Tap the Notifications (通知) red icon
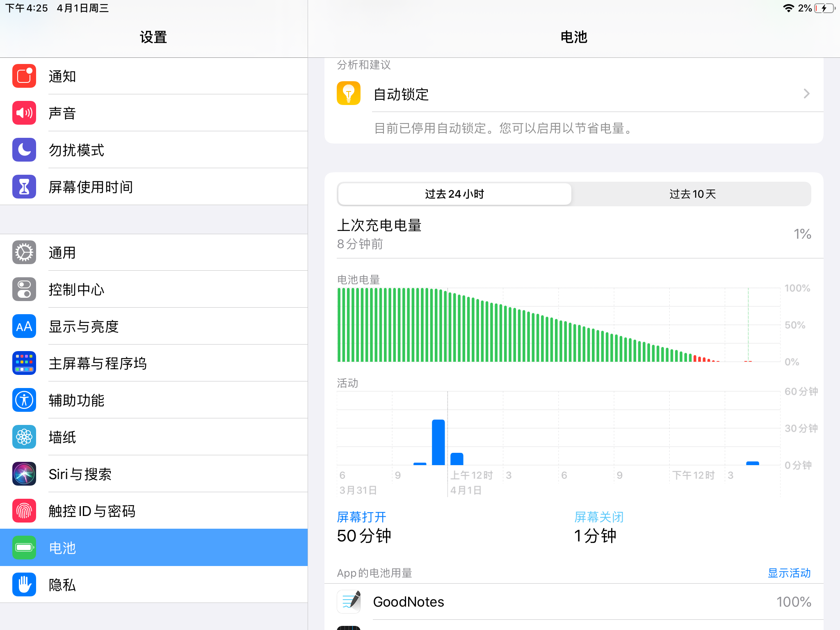The height and width of the screenshot is (630, 840). pos(24,76)
